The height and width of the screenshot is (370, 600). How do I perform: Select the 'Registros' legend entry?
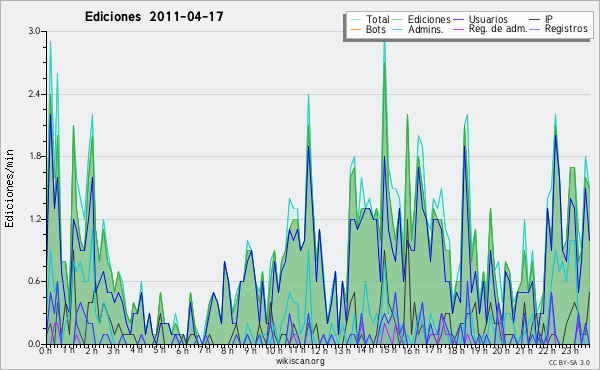point(566,29)
